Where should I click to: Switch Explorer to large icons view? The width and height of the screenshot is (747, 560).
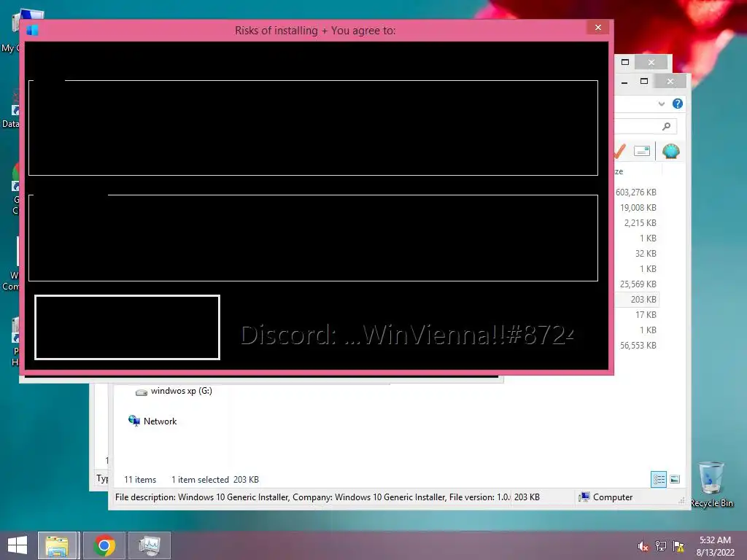click(675, 479)
